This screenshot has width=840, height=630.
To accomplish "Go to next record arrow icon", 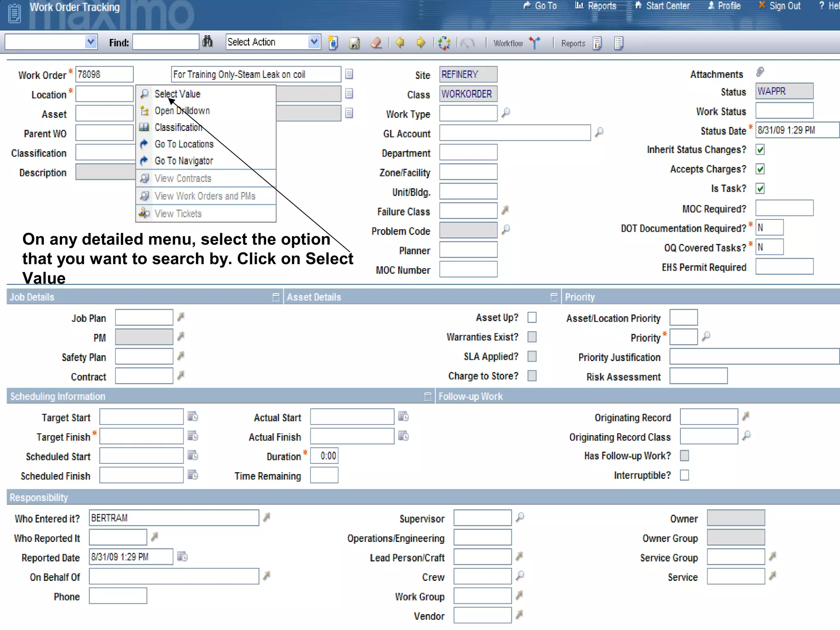I will pyautogui.click(x=421, y=42).
